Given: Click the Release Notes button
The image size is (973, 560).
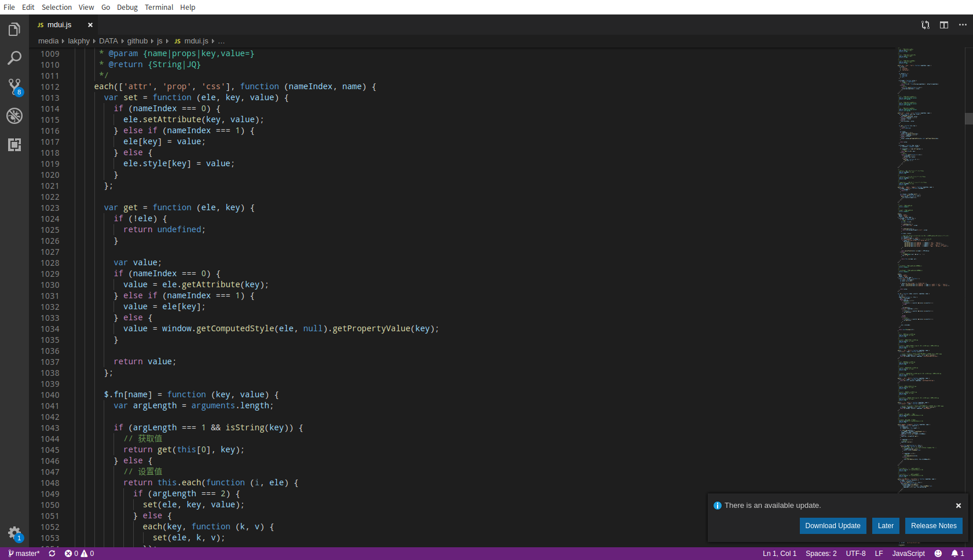Looking at the screenshot, I should [x=934, y=526].
